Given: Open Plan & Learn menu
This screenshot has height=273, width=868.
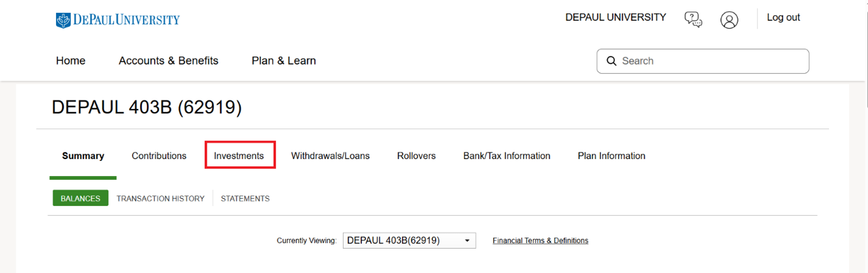Looking at the screenshot, I should 283,61.
